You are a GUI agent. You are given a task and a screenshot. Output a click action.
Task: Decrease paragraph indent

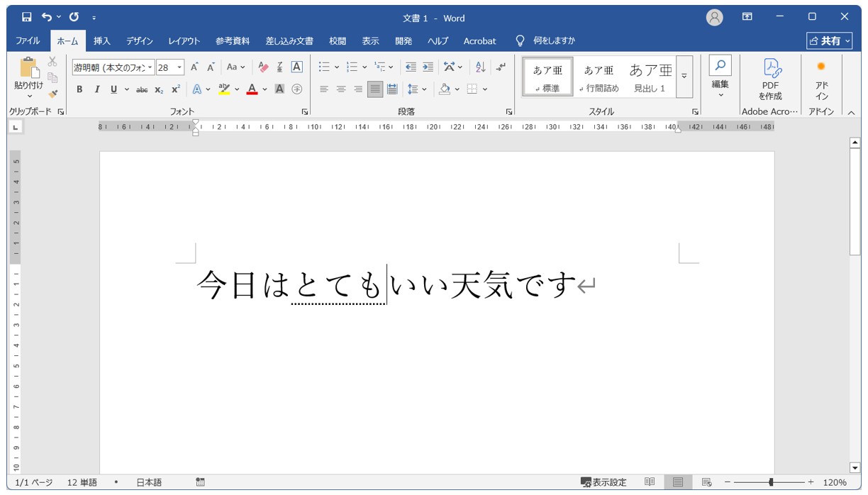pyautogui.click(x=411, y=67)
